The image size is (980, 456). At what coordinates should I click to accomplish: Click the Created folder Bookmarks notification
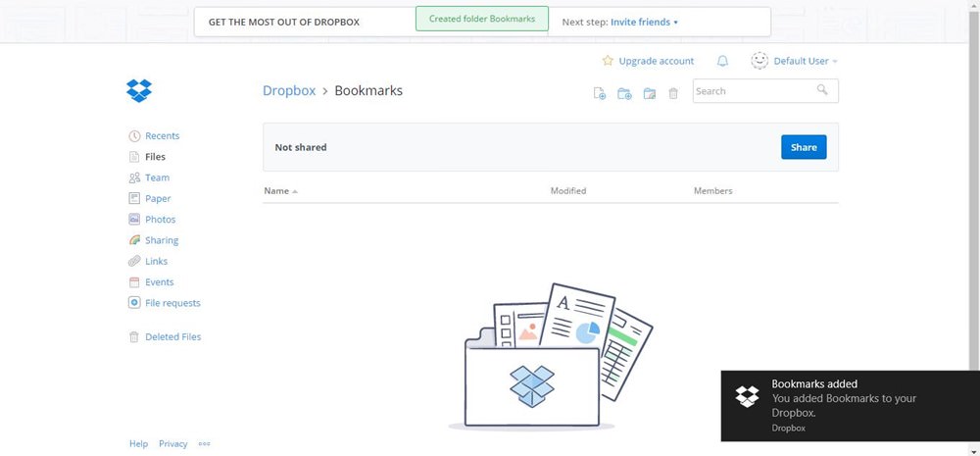point(482,19)
